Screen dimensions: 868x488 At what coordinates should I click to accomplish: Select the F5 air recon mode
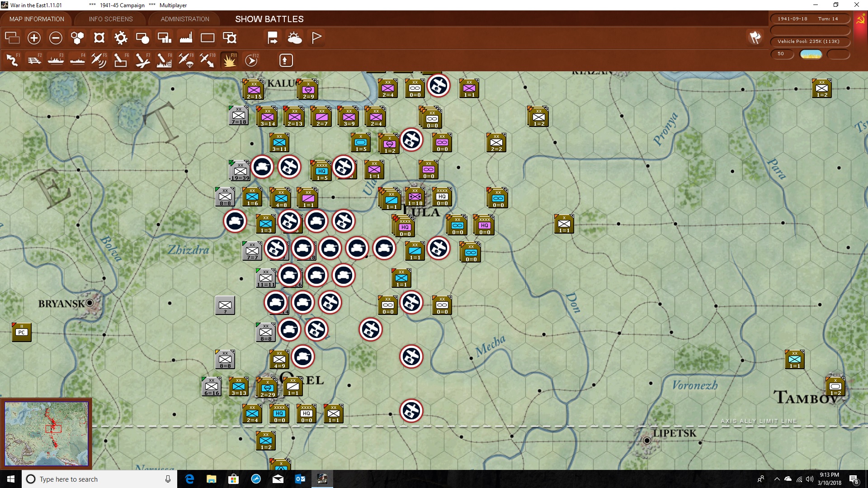coord(99,60)
